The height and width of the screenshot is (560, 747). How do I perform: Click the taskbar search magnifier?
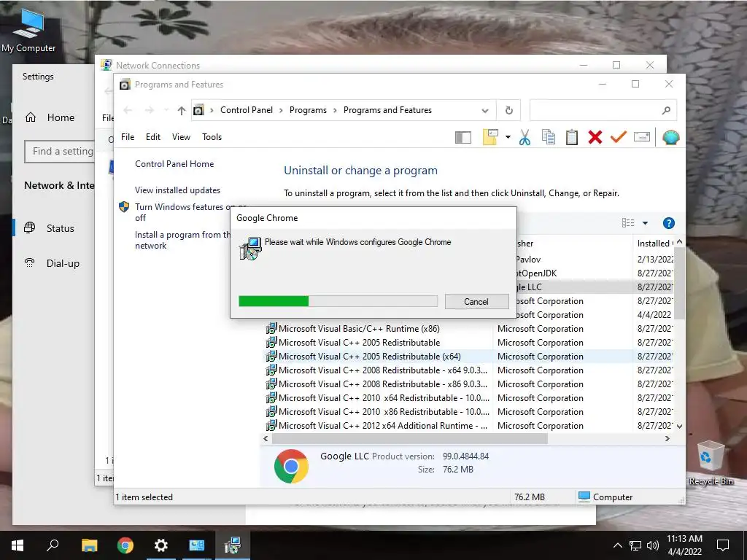coord(53,545)
